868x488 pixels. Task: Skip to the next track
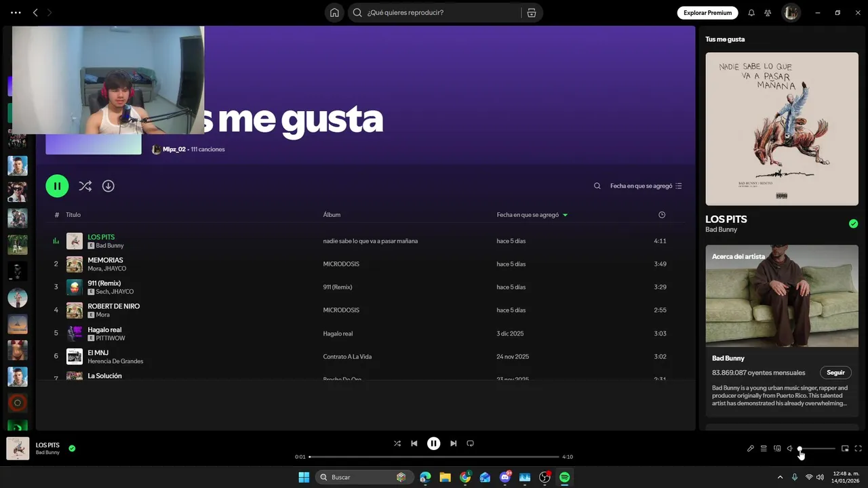coord(453,443)
